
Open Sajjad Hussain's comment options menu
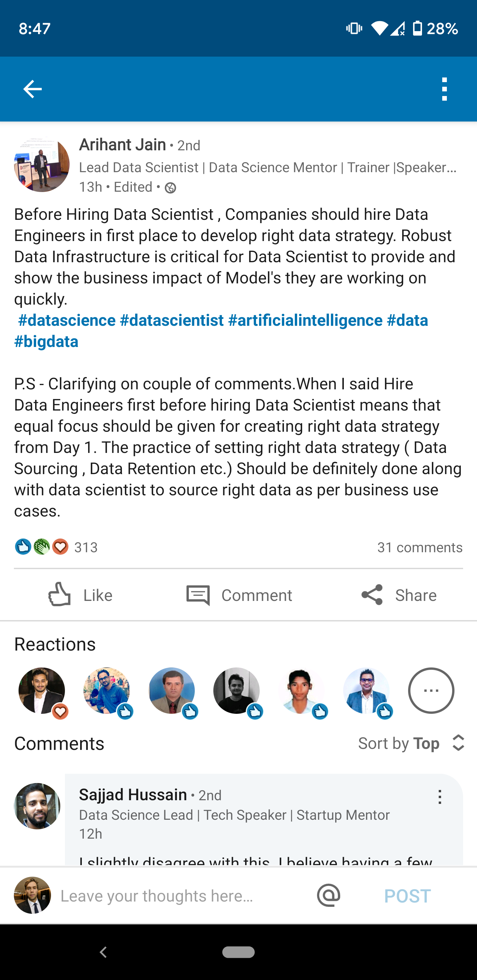440,796
